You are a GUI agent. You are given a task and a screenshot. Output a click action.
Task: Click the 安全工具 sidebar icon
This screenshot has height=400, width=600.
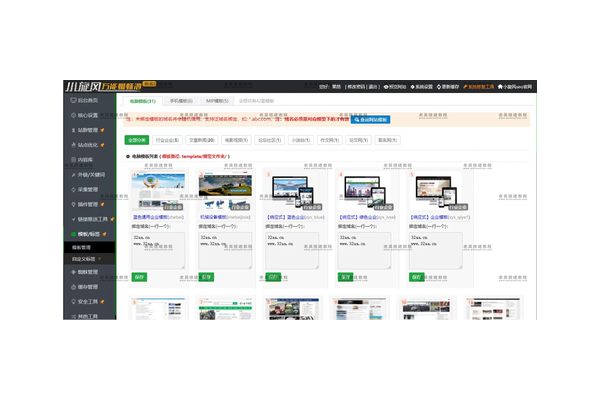click(70, 300)
